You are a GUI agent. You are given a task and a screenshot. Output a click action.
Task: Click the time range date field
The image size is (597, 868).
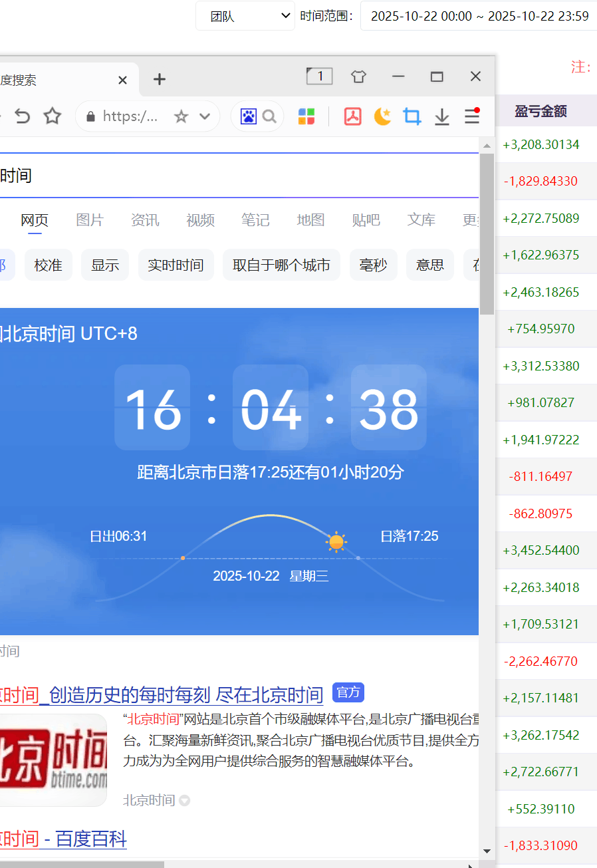point(479,16)
